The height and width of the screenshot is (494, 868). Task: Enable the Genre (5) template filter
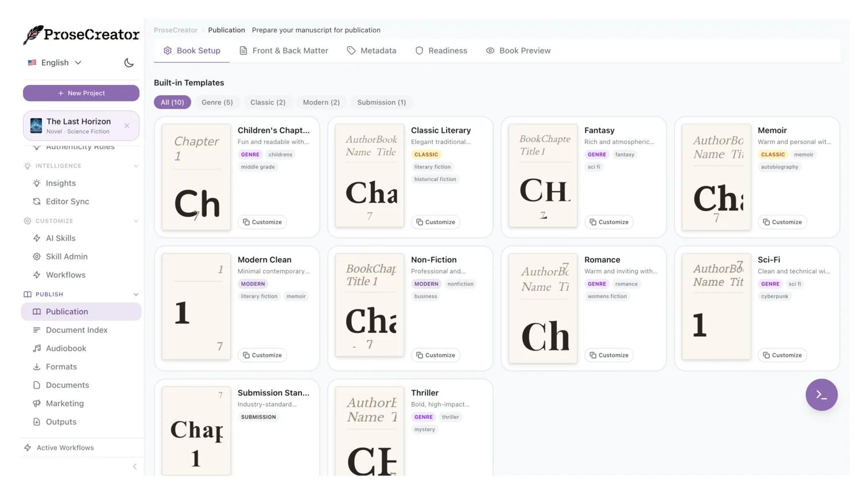tap(216, 102)
